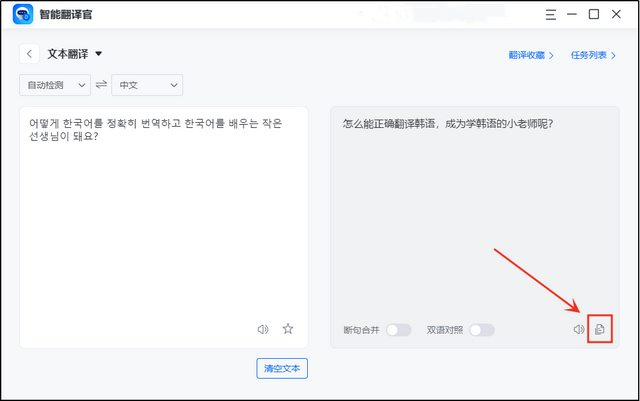Favorite the translation with star icon

click(288, 329)
